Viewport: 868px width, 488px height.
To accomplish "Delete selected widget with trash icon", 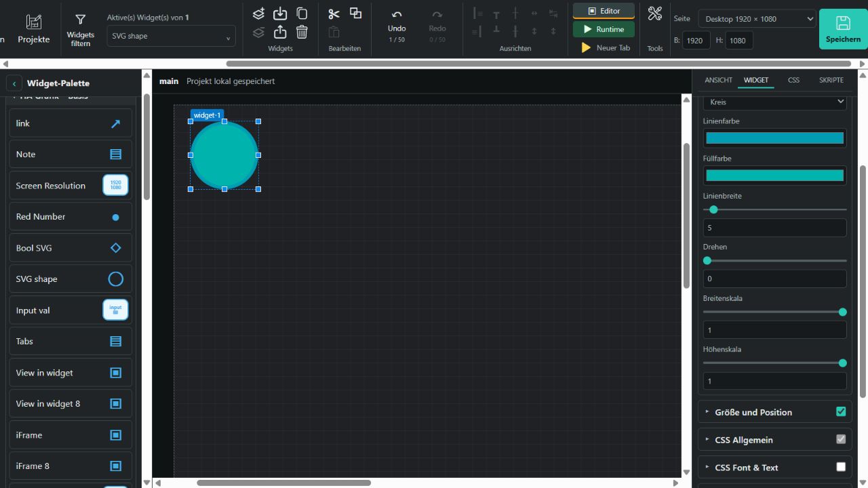I will click(302, 32).
